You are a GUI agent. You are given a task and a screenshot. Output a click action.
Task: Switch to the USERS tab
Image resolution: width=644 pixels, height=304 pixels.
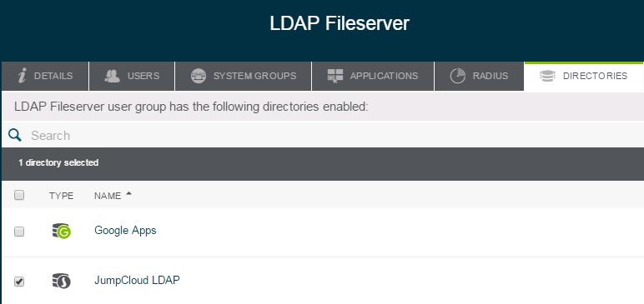[132, 76]
